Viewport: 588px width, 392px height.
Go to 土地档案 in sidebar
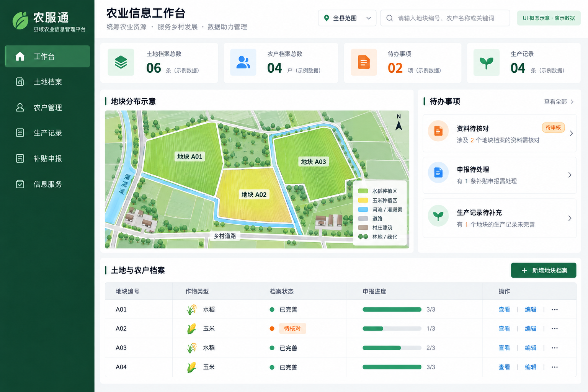click(x=47, y=82)
